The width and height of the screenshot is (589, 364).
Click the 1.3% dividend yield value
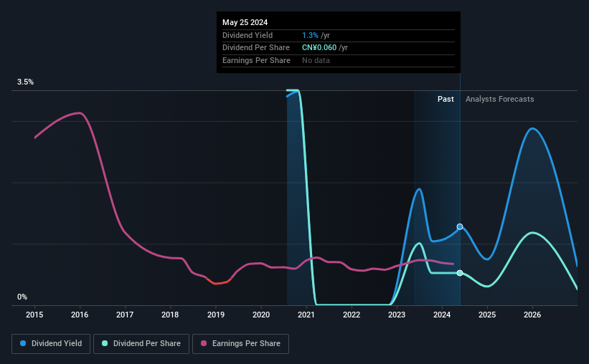tap(310, 35)
